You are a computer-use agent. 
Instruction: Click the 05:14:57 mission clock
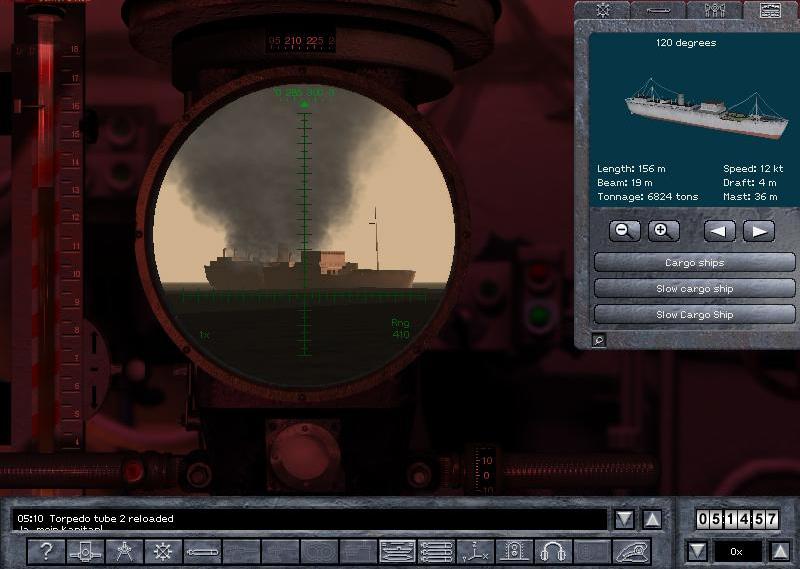pyautogui.click(x=737, y=519)
